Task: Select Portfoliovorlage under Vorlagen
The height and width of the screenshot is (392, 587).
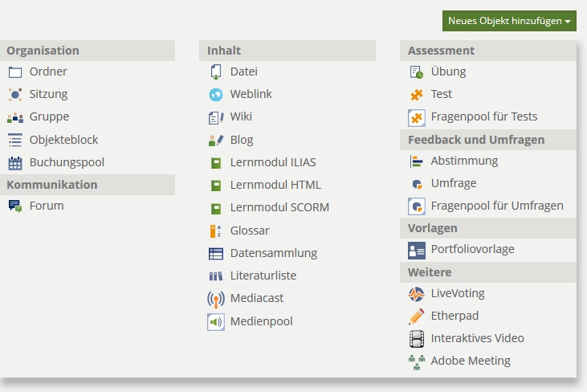Action: pyautogui.click(x=472, y=249)
